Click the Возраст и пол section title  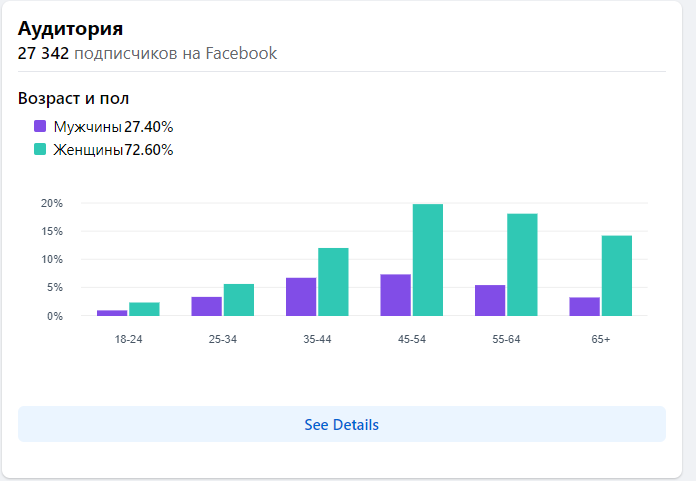73,98
